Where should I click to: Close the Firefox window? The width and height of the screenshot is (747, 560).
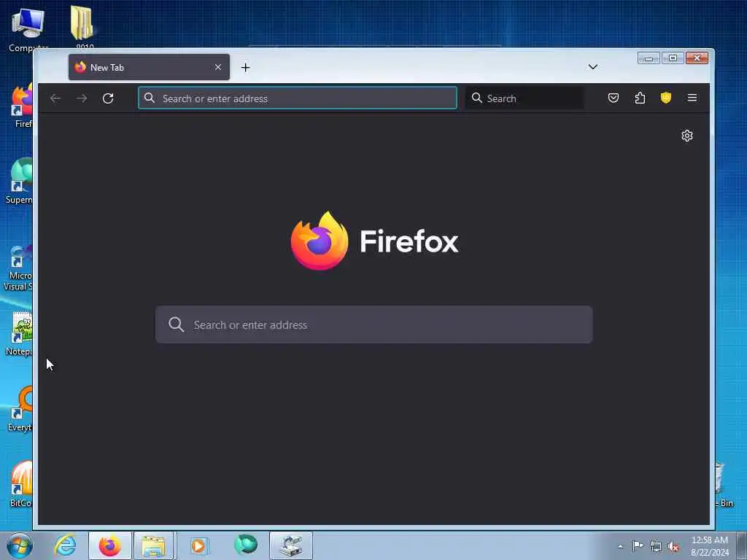click(697, 58)
